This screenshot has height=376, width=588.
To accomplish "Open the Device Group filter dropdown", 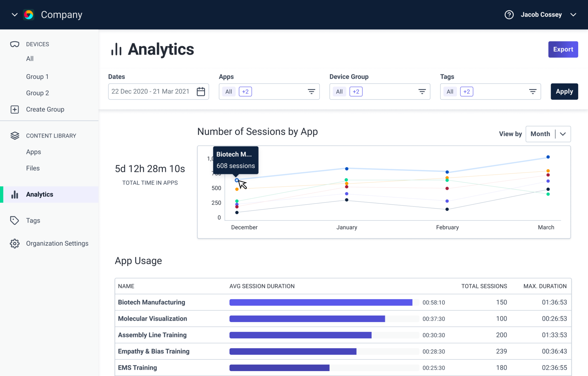I will click(x=422, y=91).
